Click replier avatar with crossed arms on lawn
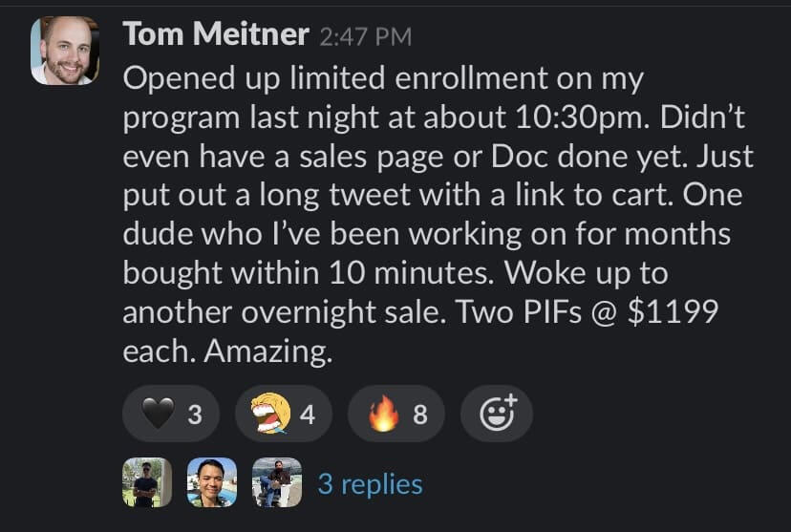The width and height of the screenshot is (791, 532). coord(147,482)
